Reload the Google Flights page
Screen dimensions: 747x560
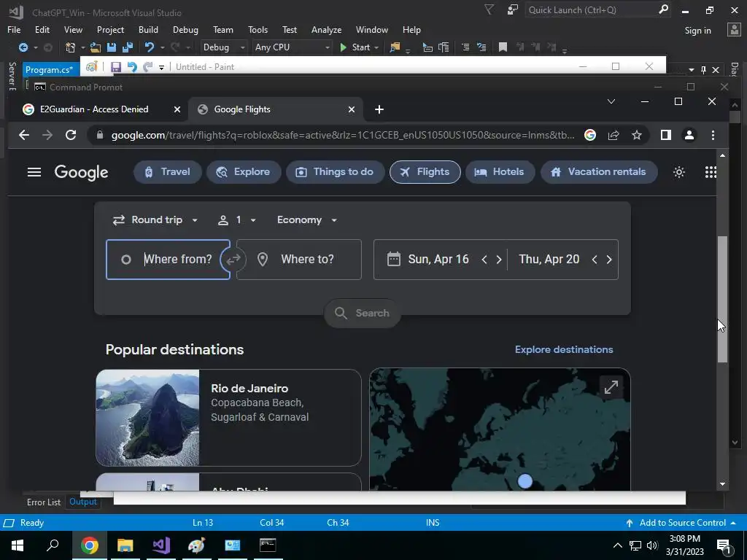tap(71, 135)
